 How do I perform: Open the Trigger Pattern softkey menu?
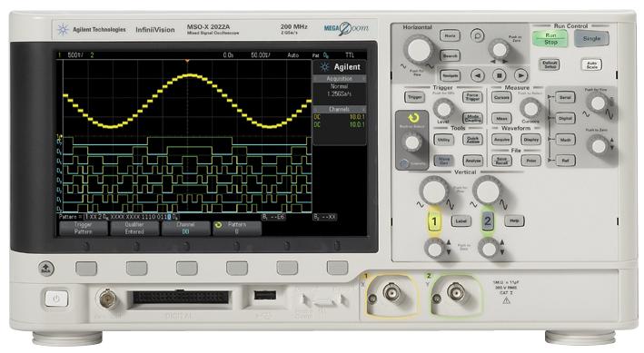point(84,228)
